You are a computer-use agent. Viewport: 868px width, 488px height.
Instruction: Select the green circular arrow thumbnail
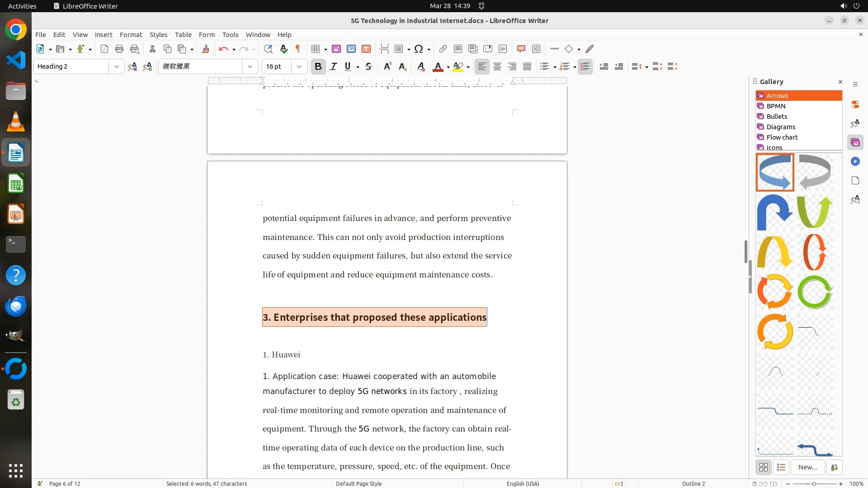[x=815, y=292]
